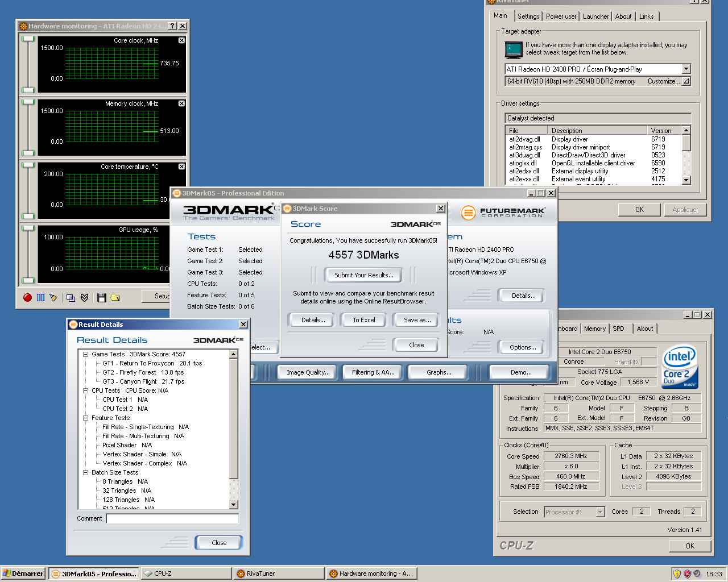Click the top slider handle beside Core clock graph
The image size is (728, 582).
point(28,39)
